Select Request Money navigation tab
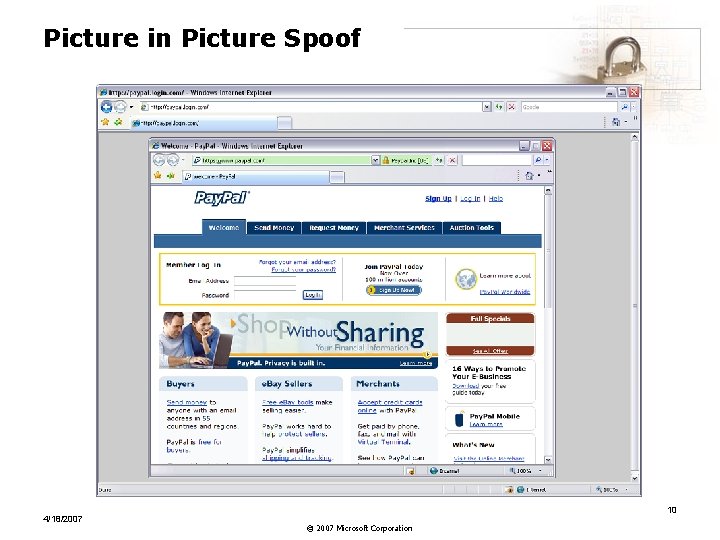 (x=334, y=228)
